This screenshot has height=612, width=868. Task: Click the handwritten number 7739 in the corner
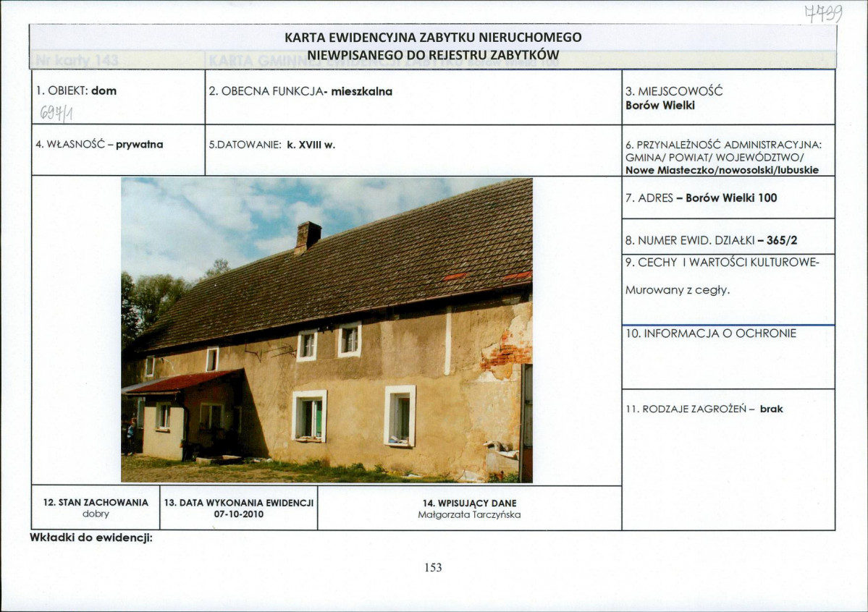(x=824, y=13)
